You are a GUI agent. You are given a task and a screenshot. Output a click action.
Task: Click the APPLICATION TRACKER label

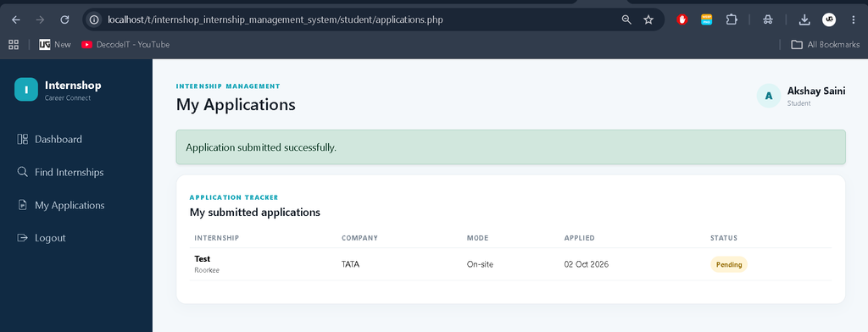(x=234, y=197)
